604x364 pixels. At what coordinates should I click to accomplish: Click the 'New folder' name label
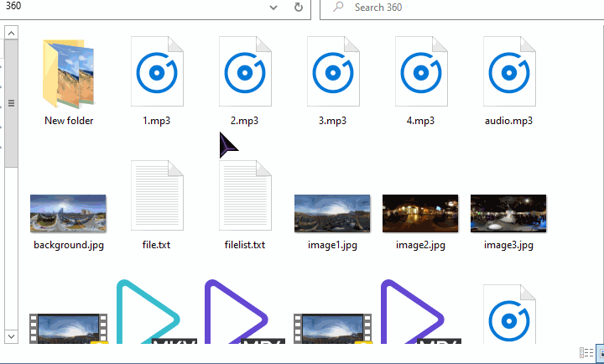(69, 121)
